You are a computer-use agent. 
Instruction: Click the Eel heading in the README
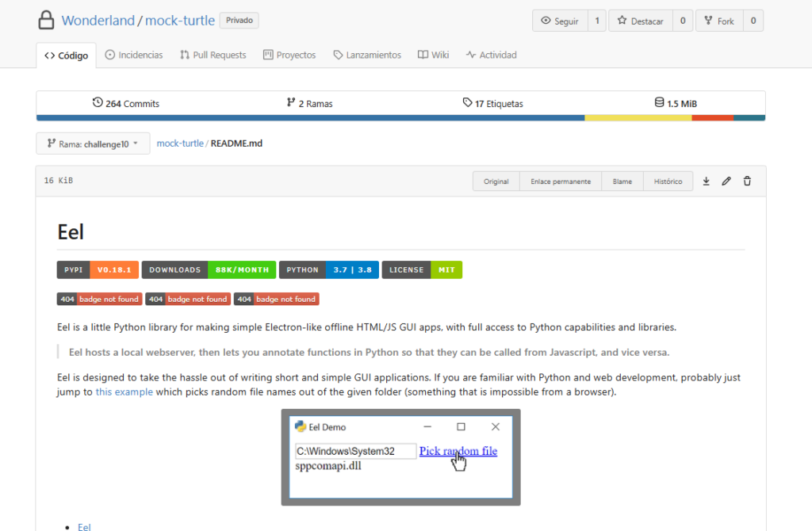[71, 232]
